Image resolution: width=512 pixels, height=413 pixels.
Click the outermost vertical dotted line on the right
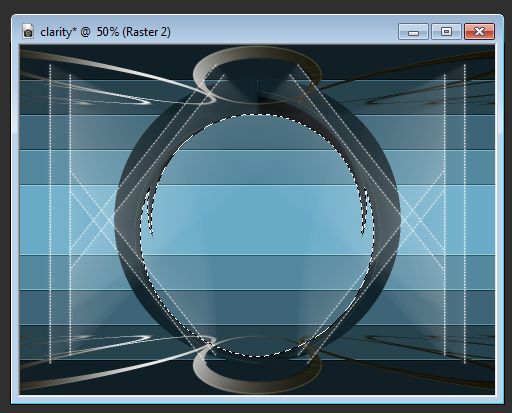pyautogui.click(x=465, y=213)
